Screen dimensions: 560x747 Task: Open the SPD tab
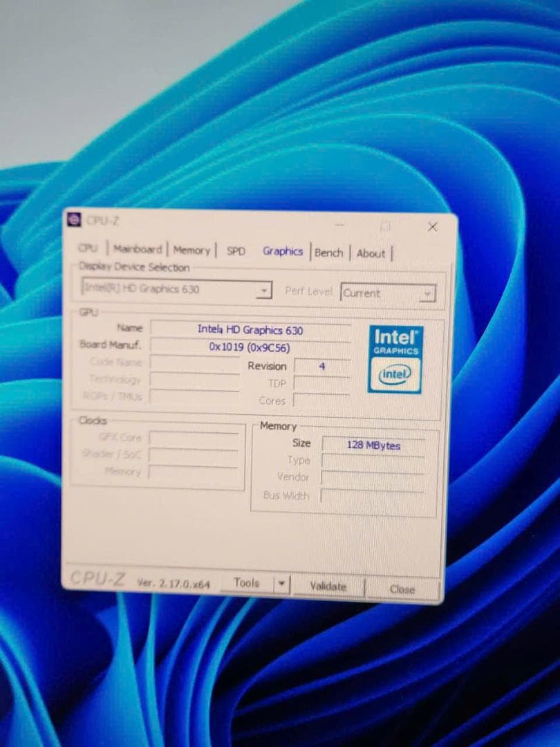[x=235, y=252]
